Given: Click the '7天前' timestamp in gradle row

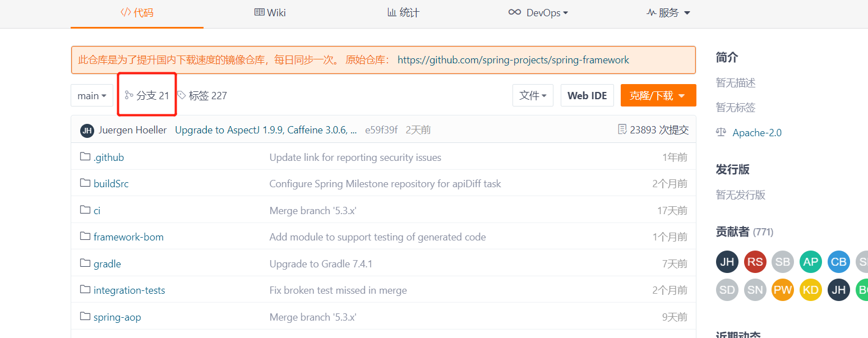Looking at the screenshot, I should pyautogui.click(x=675, y=264).
